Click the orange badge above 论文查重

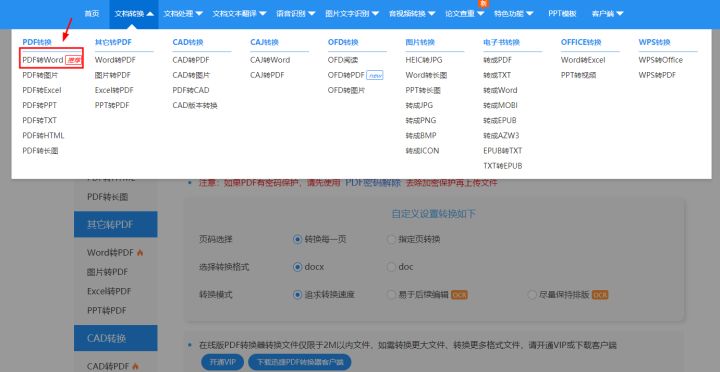coord(483,3)
